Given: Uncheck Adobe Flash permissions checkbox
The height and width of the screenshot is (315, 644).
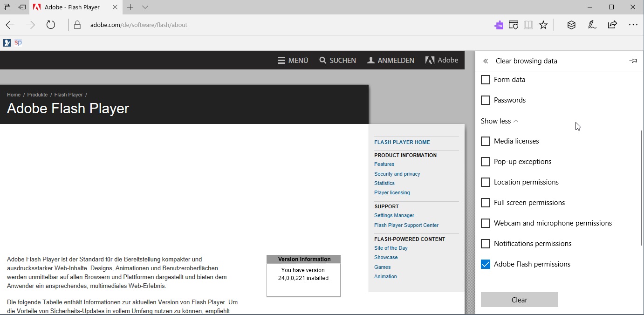Looking at the screenshot, I should (x=486, y=264).
